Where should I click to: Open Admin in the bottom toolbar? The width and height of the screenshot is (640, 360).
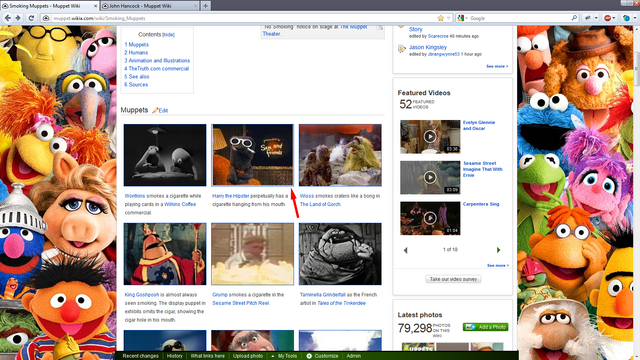pos(353,356)
